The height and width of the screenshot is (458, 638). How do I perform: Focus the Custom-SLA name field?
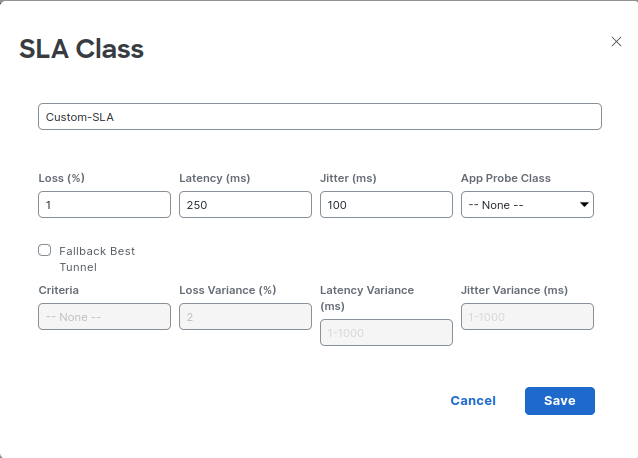coord(320,116)
